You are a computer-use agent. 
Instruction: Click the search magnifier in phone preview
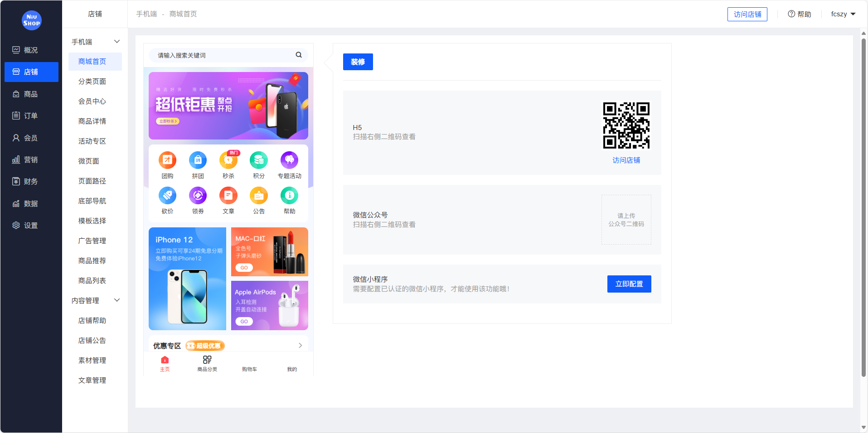299,55
